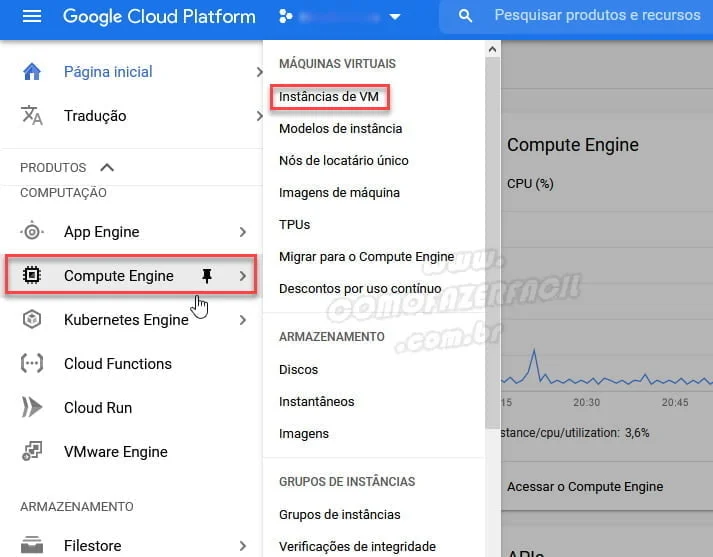Unpin Compute Engine using the pin icon

point(208,276)
